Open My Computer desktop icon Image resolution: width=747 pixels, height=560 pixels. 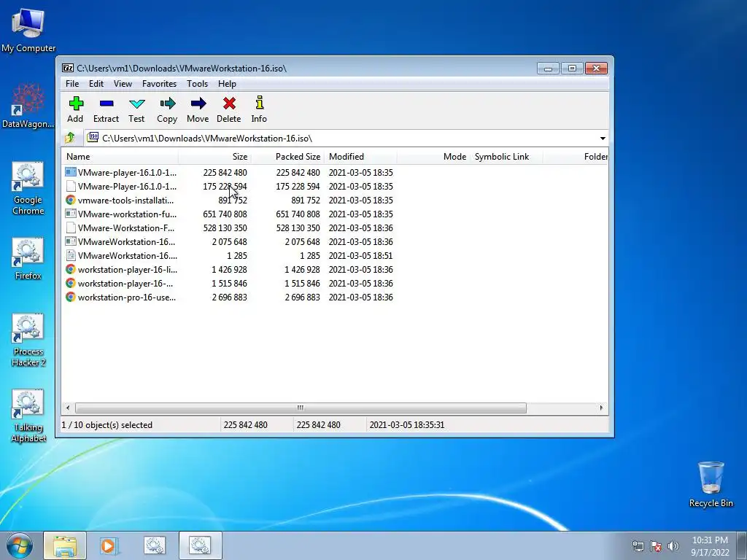28,31
